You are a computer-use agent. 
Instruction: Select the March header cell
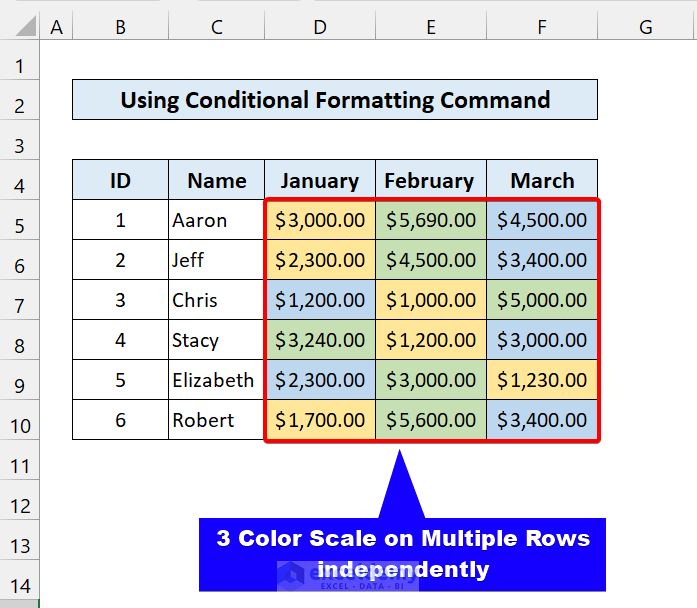pos(542,180)
